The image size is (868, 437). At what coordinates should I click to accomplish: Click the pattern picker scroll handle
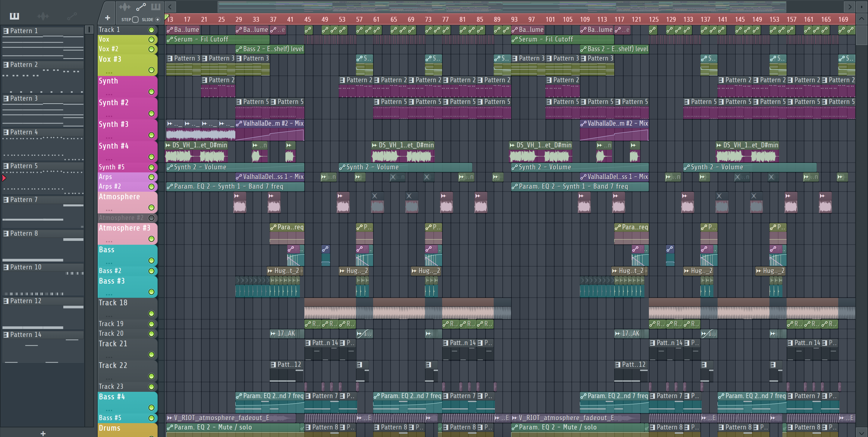click(x=89, y=30)
